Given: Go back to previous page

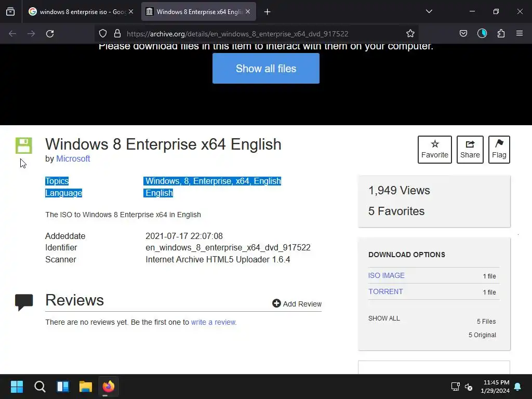Looking at the screenshot, I should (x=12, y=34).
